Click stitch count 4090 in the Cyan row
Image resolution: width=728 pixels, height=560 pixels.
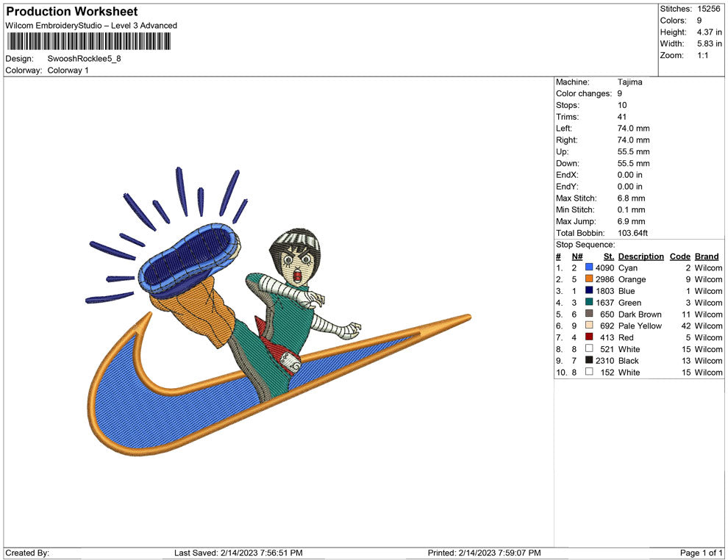[x=604, y=268]
